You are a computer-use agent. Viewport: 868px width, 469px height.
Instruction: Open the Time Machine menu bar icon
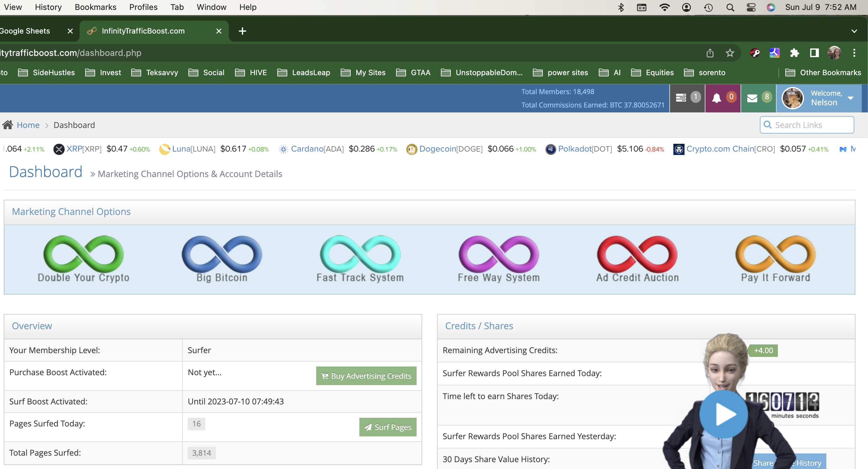click(708, 7)
